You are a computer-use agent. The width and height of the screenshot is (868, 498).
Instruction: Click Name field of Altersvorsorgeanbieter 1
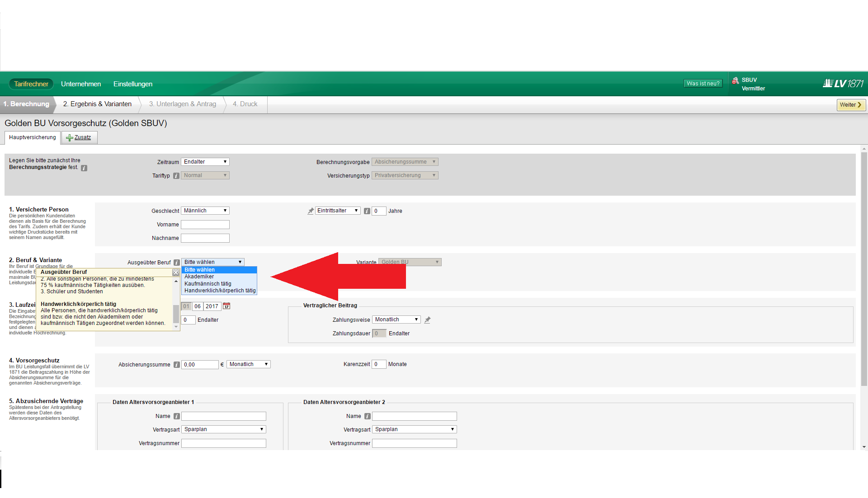[x=224, y=416]
